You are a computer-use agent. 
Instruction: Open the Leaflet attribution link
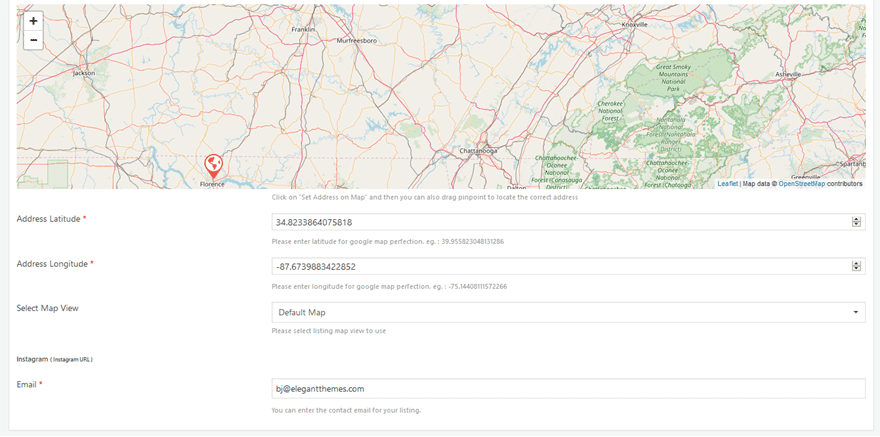click(727, 183)
